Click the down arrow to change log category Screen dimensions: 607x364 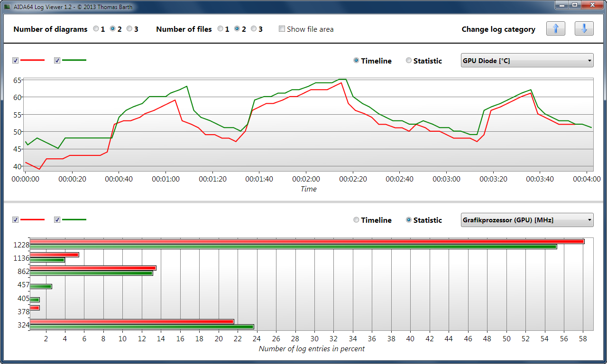click(x=584, y=28)
